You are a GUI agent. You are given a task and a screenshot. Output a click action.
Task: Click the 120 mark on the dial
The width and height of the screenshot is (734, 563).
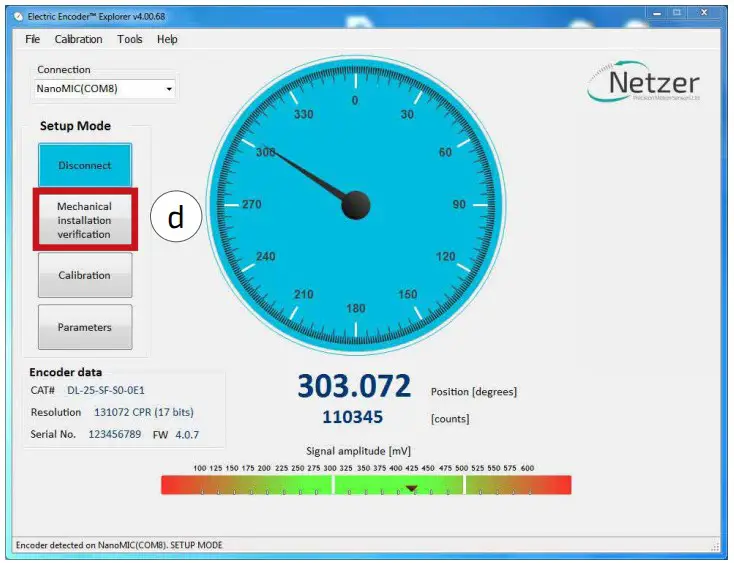(x=445, y=256)
